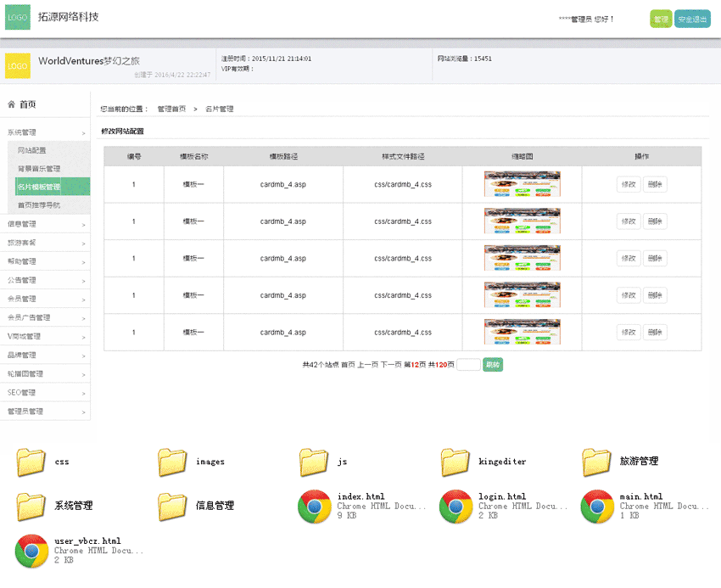Open the css folder

pos(31,462)
